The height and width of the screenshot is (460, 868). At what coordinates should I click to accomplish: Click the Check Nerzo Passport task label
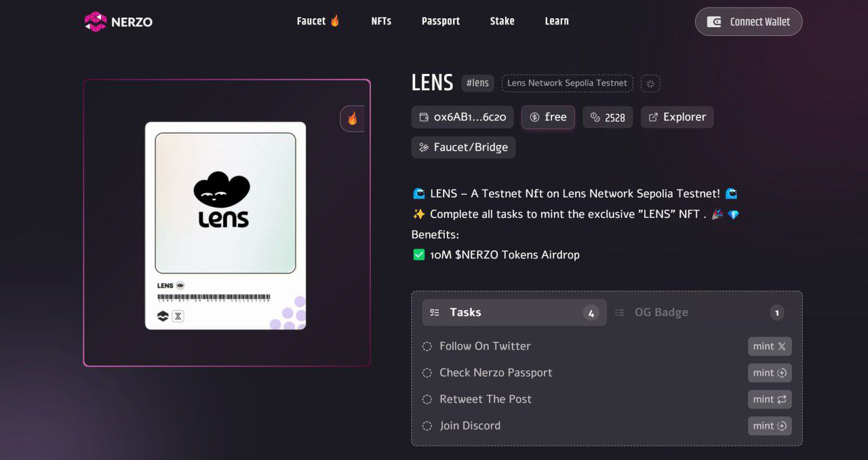(496, 372)
